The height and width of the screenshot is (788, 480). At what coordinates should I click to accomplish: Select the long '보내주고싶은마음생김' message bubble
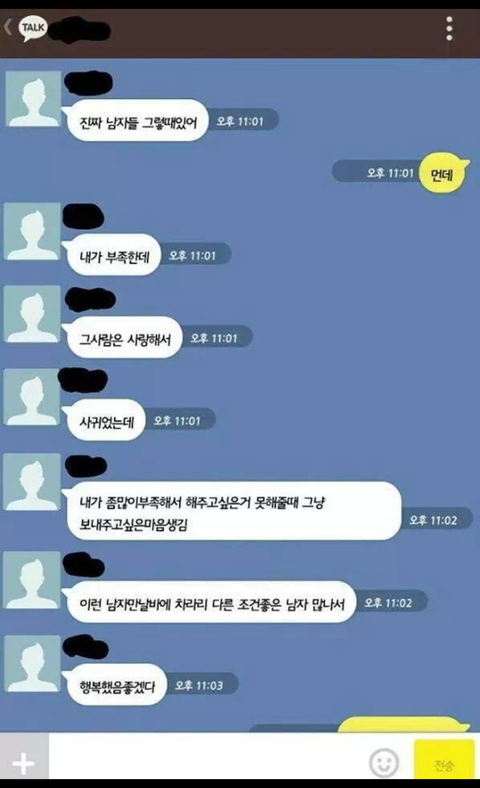click(x=233, y=511)
